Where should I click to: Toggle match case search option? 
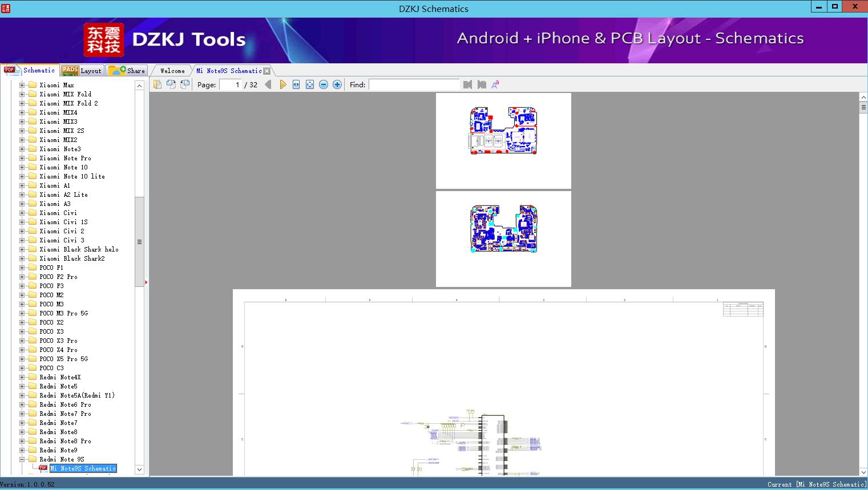pyautogui.click(x=495, y=84)
